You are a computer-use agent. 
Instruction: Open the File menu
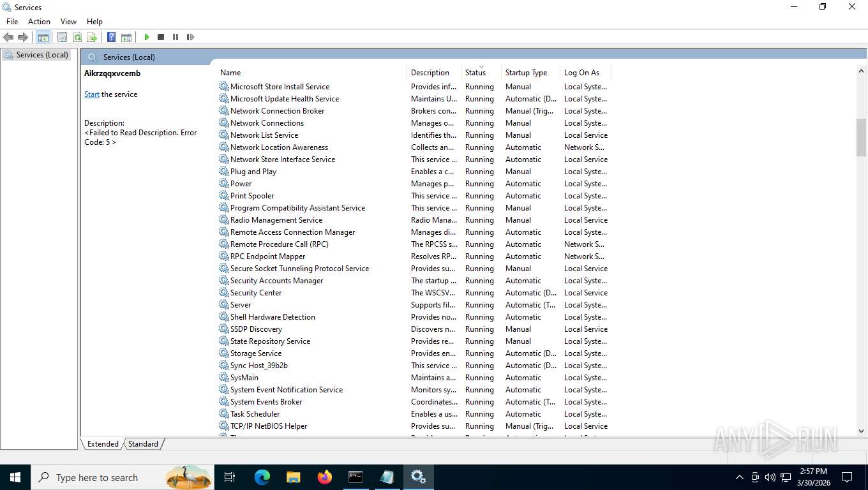coord(12,22)
